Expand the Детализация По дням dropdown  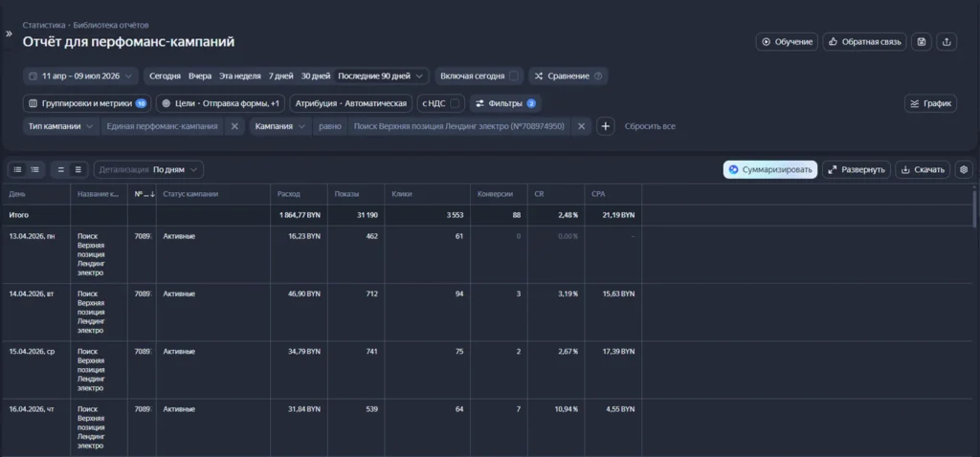click(148, 169)
